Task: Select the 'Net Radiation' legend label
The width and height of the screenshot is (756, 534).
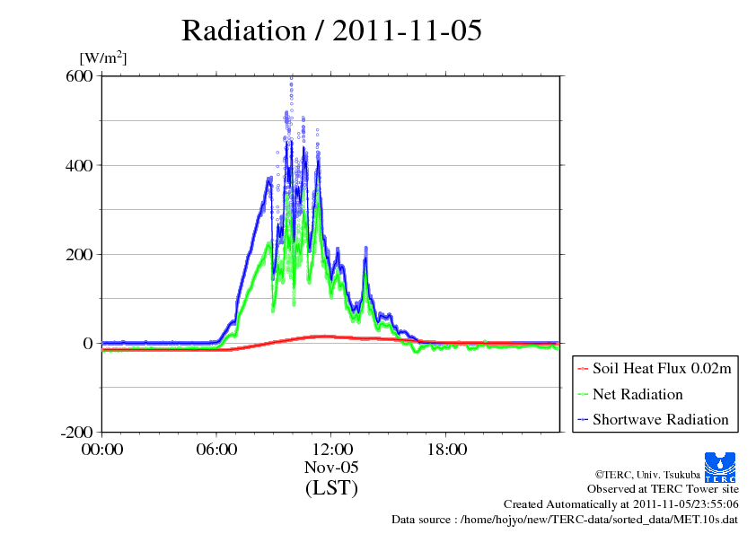Action: pyautogui.click(x=637, y=394)
